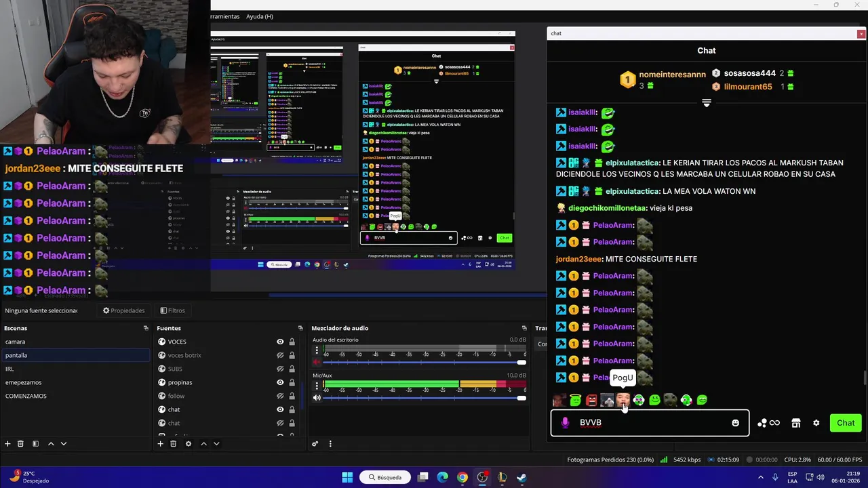Move source down in Fuentes toolbar

click(216, 443)
